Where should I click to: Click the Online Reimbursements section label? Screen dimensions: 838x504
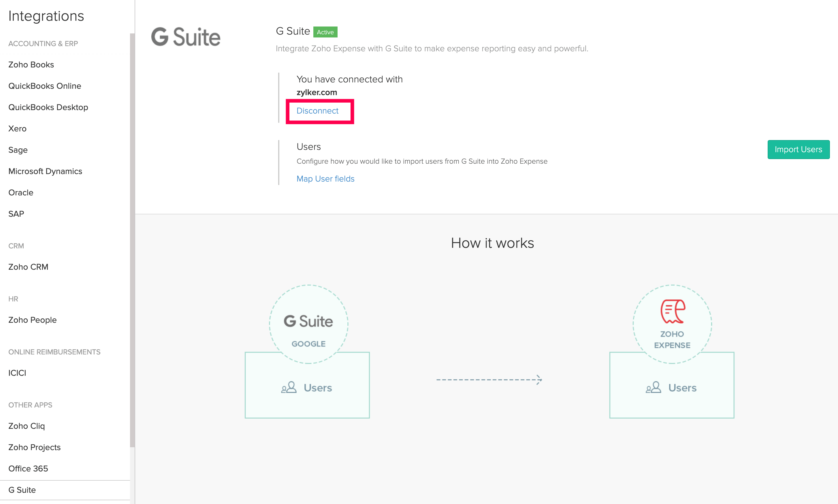click(x=54, y=352)
